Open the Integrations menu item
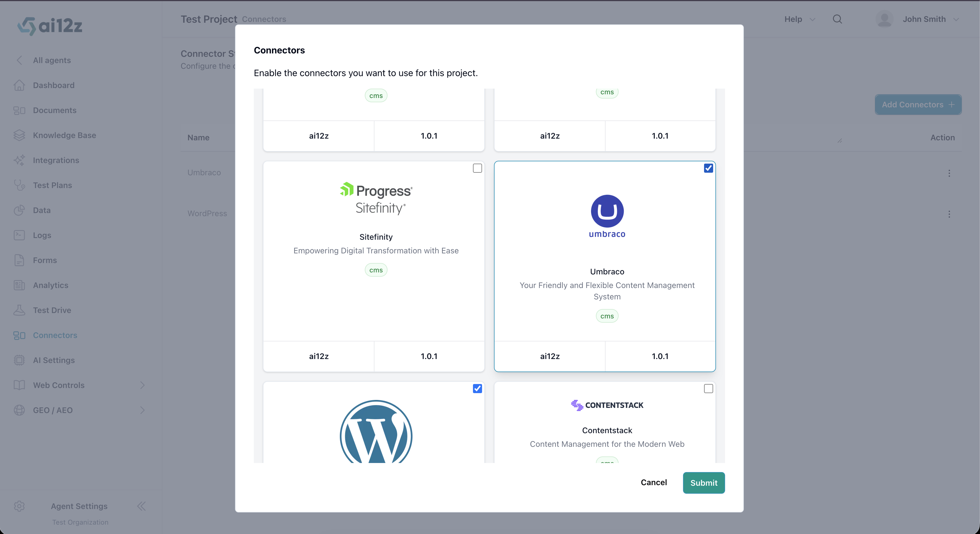 click(56, 160)
